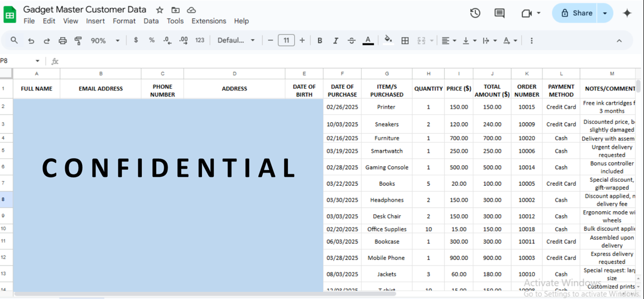Open the Name box dropdown arrow

[37, 61]
